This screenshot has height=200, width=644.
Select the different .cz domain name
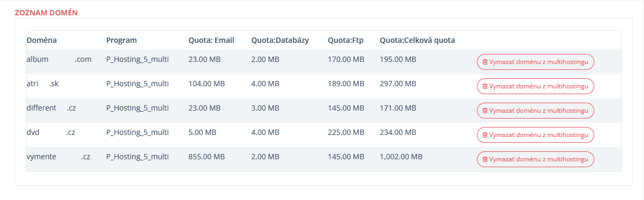tap(51, 108)
